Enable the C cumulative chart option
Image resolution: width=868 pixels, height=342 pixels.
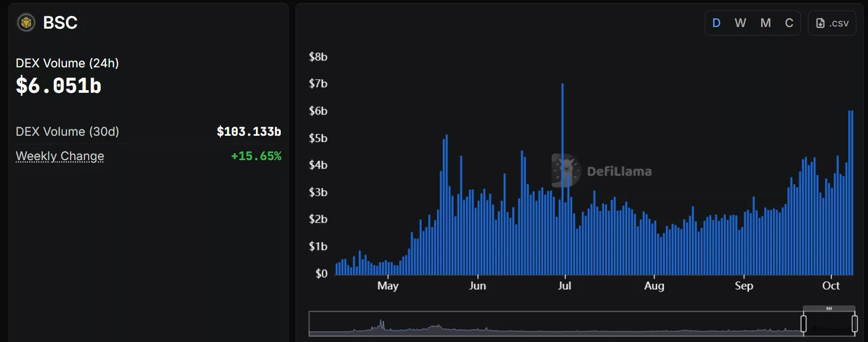point(789,23)
